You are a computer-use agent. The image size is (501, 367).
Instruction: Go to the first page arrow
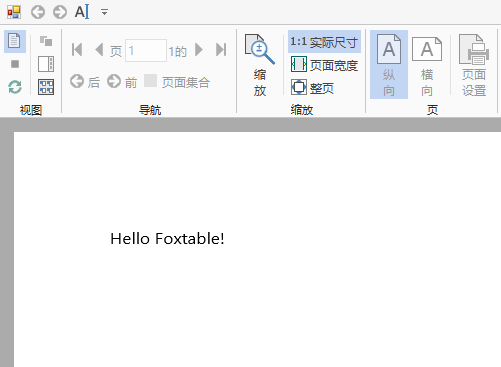click(77, 50)
